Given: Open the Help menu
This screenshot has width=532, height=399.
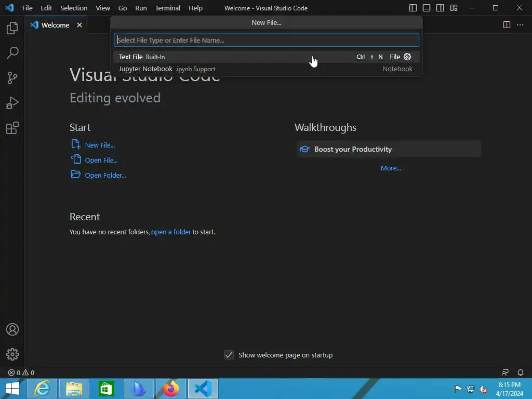Looking at the screenshot, I should (195, 8).
